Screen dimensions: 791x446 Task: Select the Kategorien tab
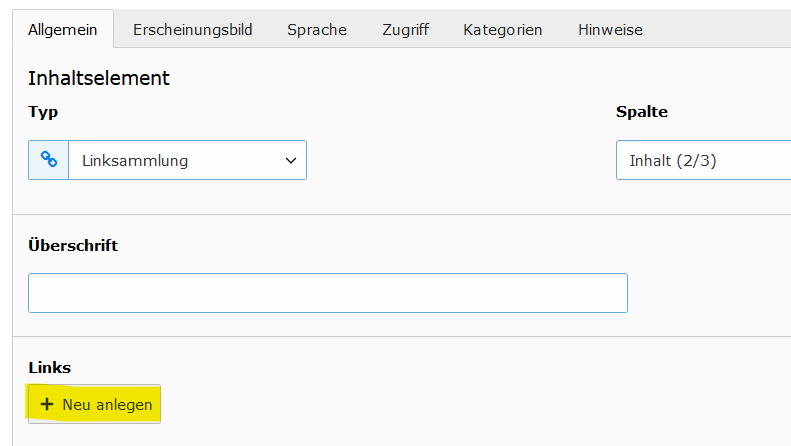(x=502, y=30)
